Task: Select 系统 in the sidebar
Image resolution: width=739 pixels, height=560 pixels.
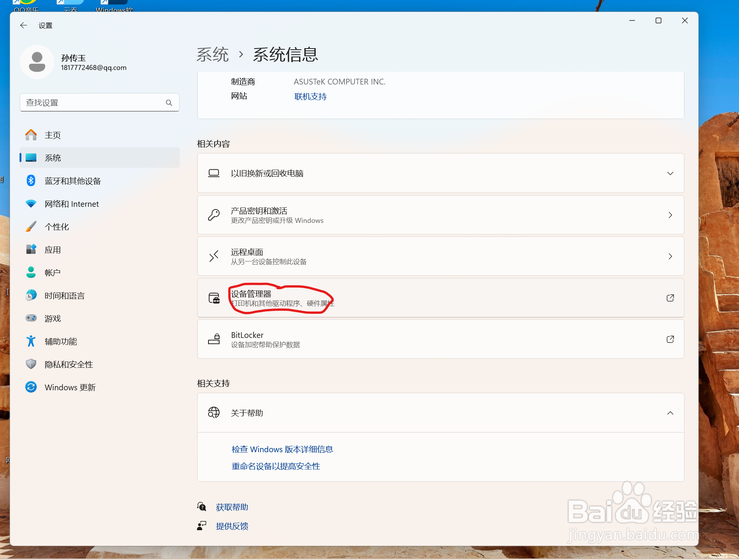Action: 53,157
